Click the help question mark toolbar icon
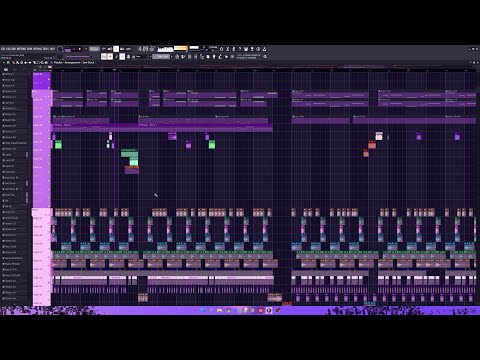Viewport: 480px width, 360px height. [x=239, y=49]
